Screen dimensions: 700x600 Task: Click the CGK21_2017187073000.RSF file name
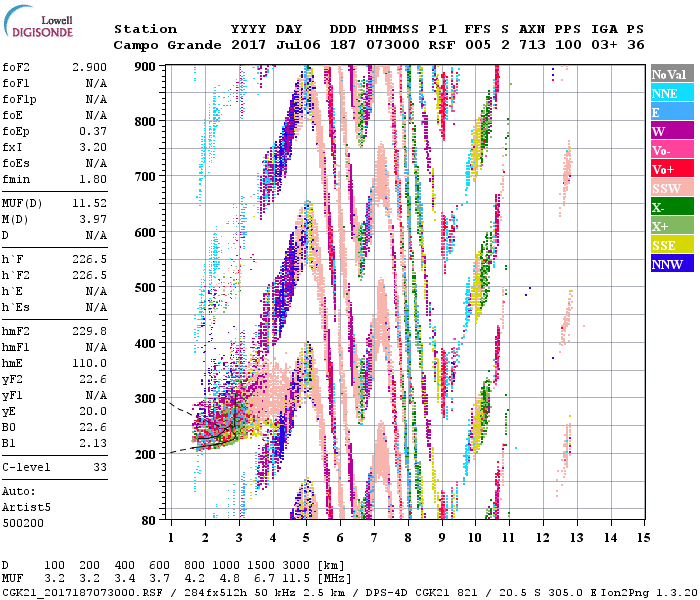83,592
